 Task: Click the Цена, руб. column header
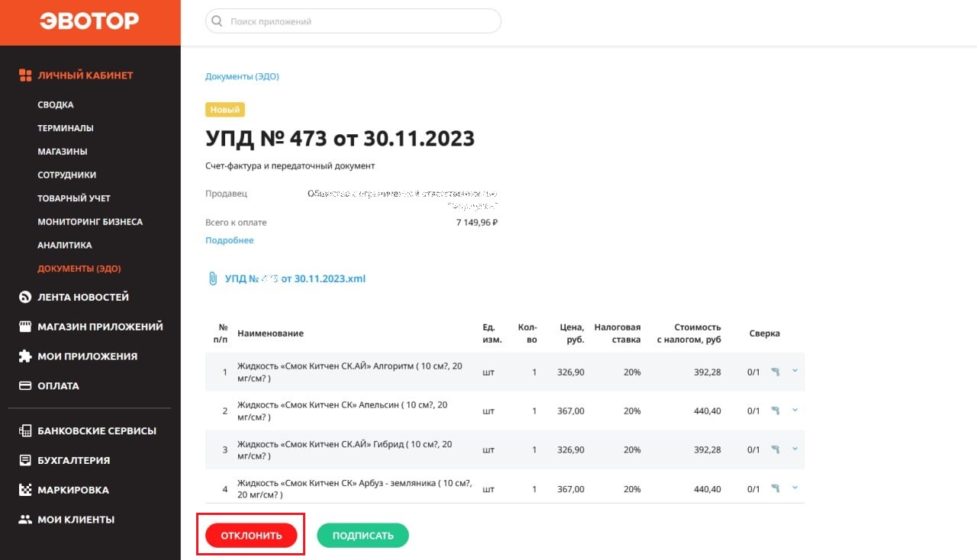(x=570, y=333)
